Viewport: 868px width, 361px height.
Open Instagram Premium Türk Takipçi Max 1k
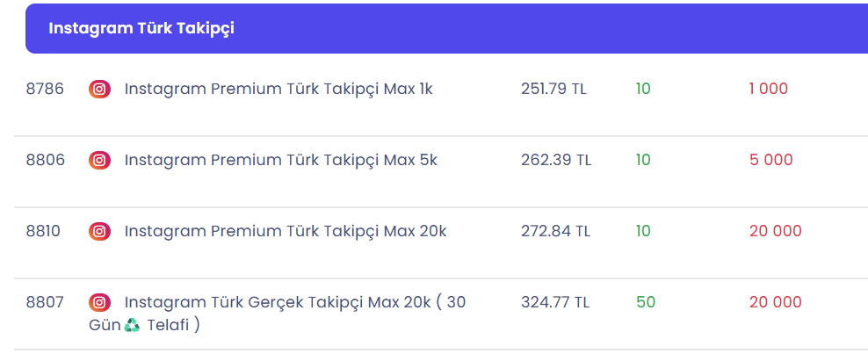coord(278,89)
